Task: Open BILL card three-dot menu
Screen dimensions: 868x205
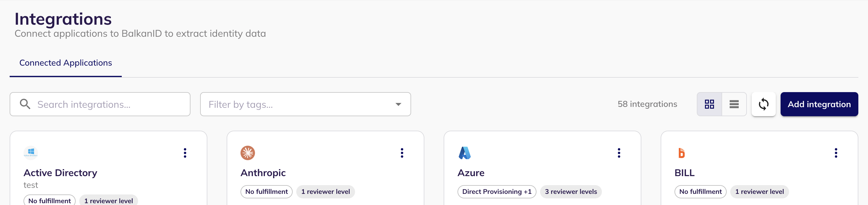Action: tap(836, 153)
